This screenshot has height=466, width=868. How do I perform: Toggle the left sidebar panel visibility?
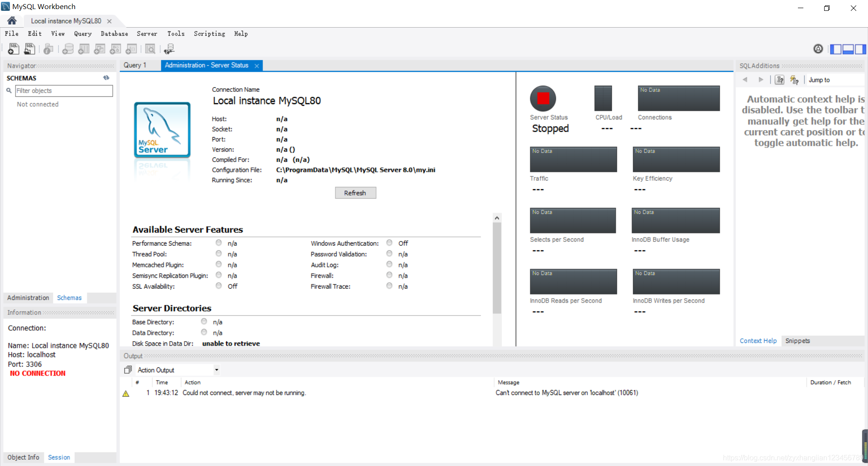835,49
